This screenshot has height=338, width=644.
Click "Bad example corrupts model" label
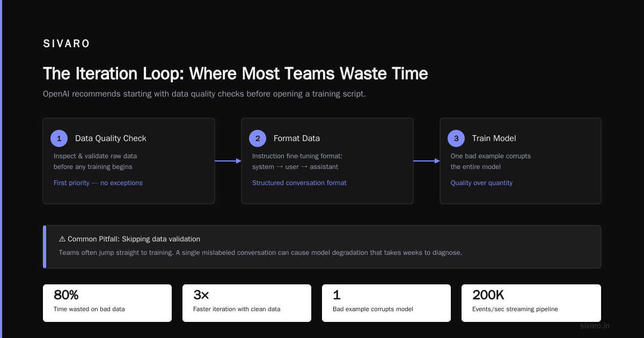point(372,309)
